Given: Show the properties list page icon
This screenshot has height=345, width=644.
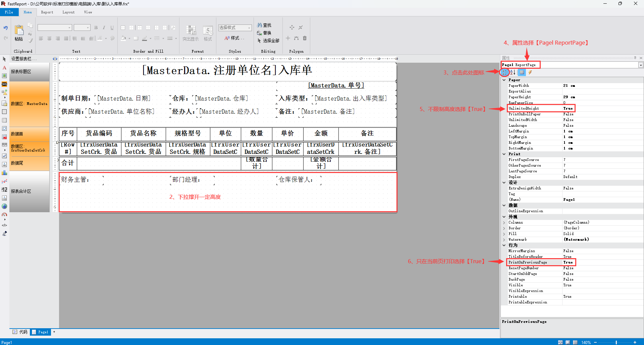Looking at the screenshot, I should click(x=522, y=72).
